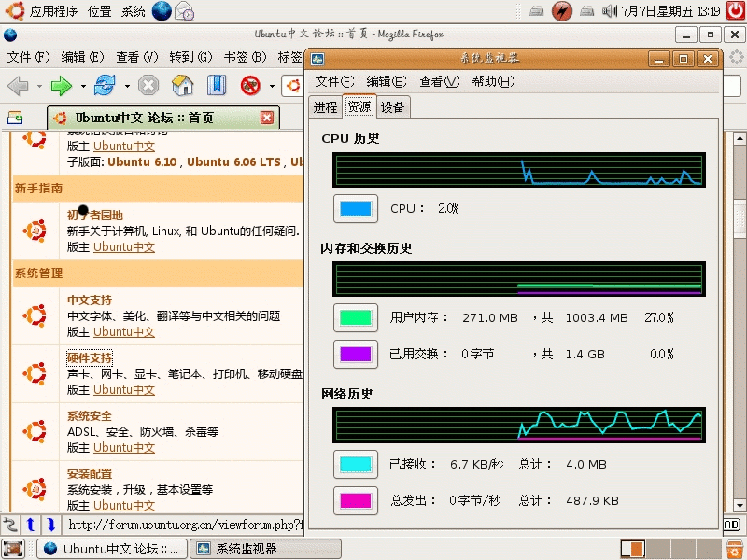Open Firefox 转到(G) menu

point(190,58)
